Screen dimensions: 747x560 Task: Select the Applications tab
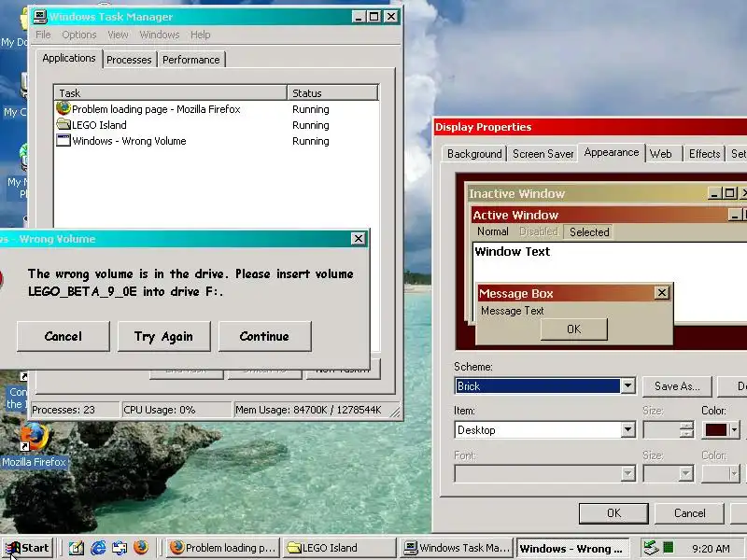pyautogui.click(x=69, y=58)
